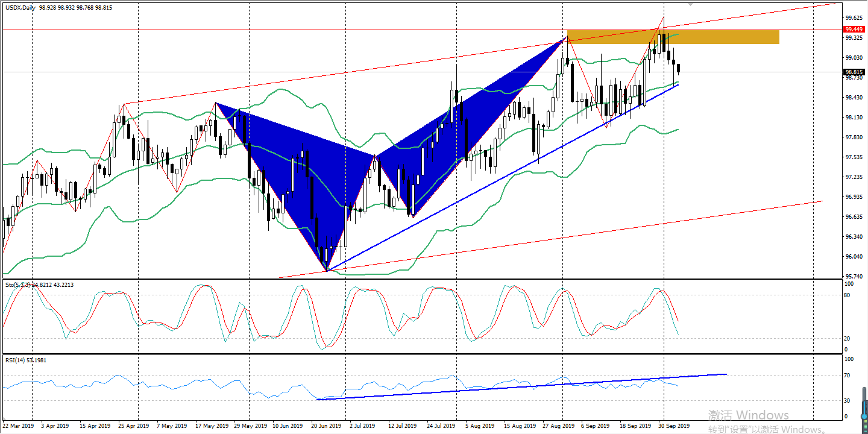This screenshot has width=868, height=434.
Task: Click the 98.815 current price tag
Action: click(x=853, y=72)
